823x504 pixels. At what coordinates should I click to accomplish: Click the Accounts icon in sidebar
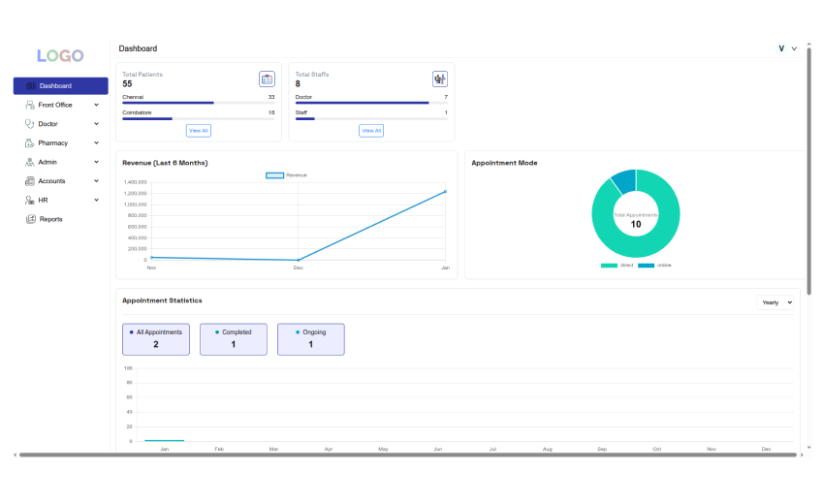30,181
